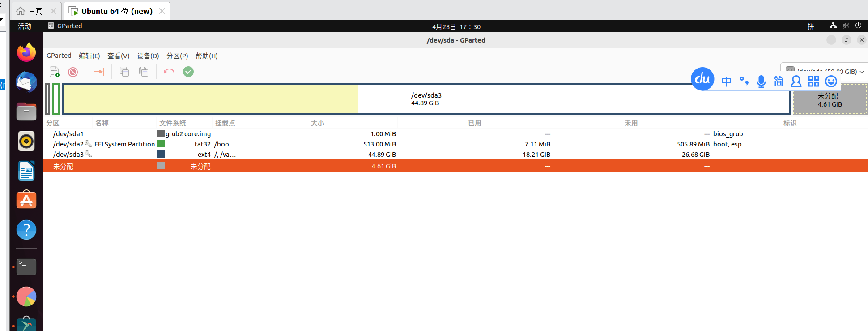Click the network icon in top bar
Screen dimensions: 868x331
(833, 26)
